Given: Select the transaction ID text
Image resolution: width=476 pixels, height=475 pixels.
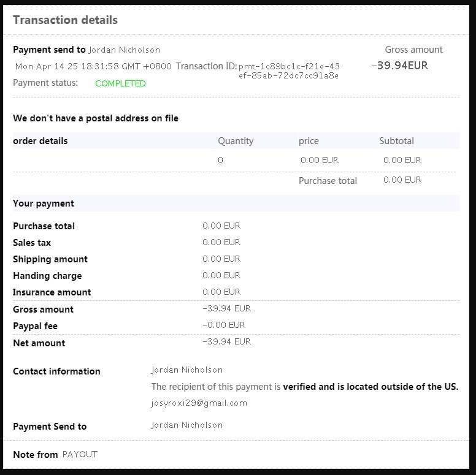Looking at the screenshot, I should pyautogui.click(x=289, y=70).
